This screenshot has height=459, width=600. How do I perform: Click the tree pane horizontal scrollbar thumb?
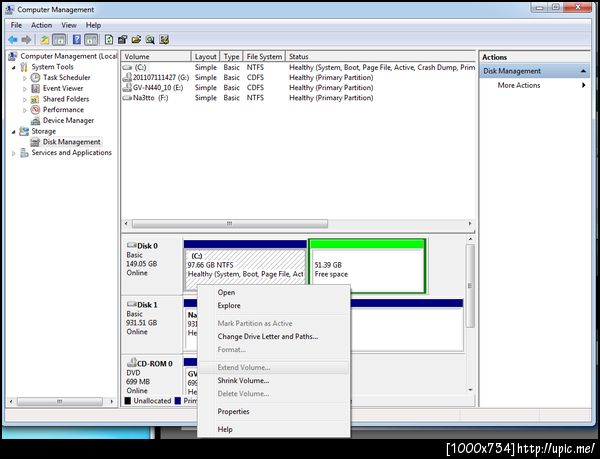(60, 402)
